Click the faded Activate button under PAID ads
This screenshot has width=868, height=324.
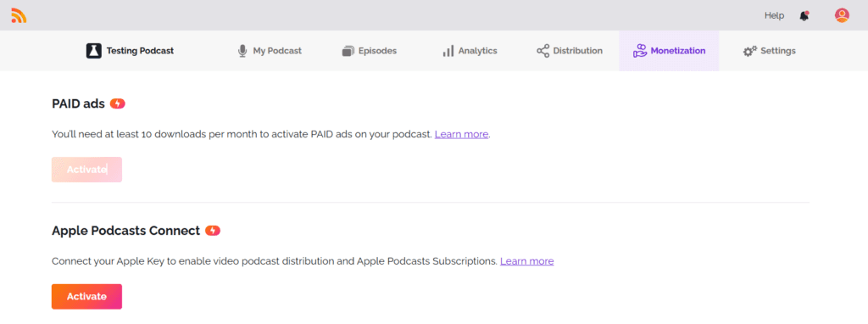pyautogui.click(x=87, y=170)
